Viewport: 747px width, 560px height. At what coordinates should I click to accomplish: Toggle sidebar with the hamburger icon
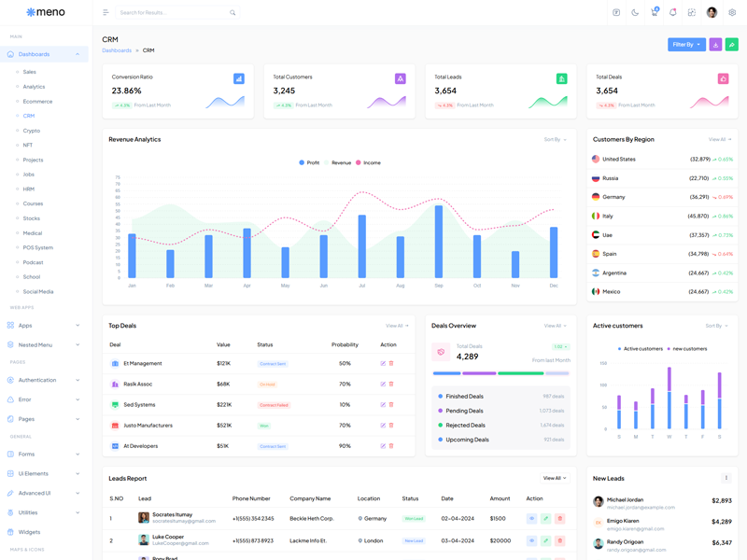pos(106,12)
